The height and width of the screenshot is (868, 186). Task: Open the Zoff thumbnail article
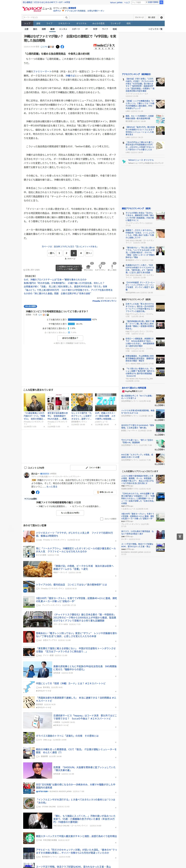pyautogui.click(x=106, y=402)
